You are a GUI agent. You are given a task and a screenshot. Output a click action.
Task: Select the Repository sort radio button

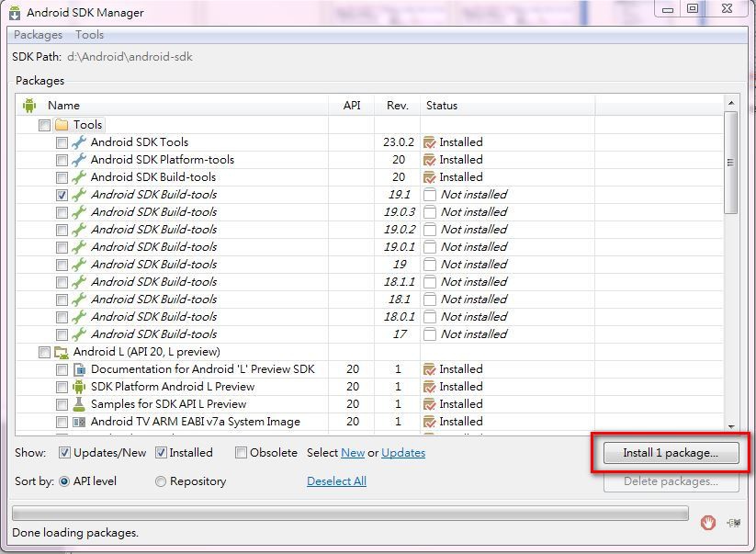(161, 481)
